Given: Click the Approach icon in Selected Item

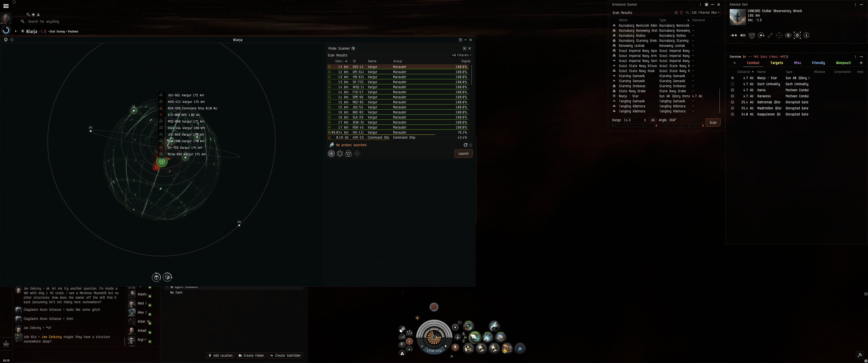Looking at the screenshot, I should [x=734, y=35].
